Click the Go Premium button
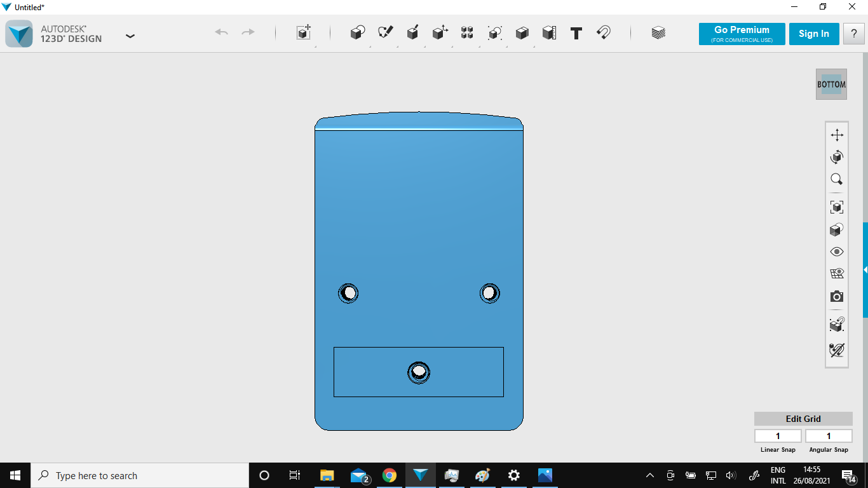The image size is (868, 488). click(742, 34)
